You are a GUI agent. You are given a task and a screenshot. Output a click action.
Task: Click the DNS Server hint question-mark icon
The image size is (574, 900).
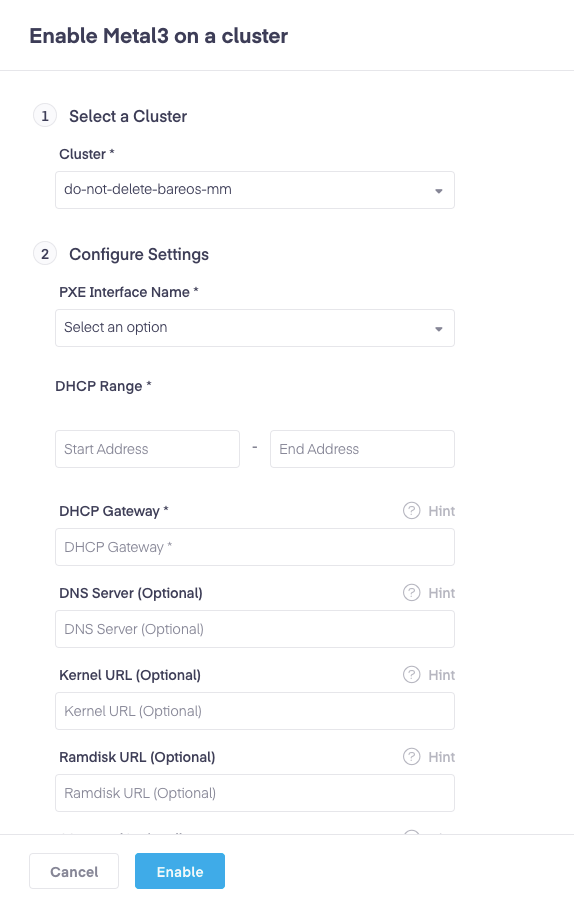(x=412, y=592)
